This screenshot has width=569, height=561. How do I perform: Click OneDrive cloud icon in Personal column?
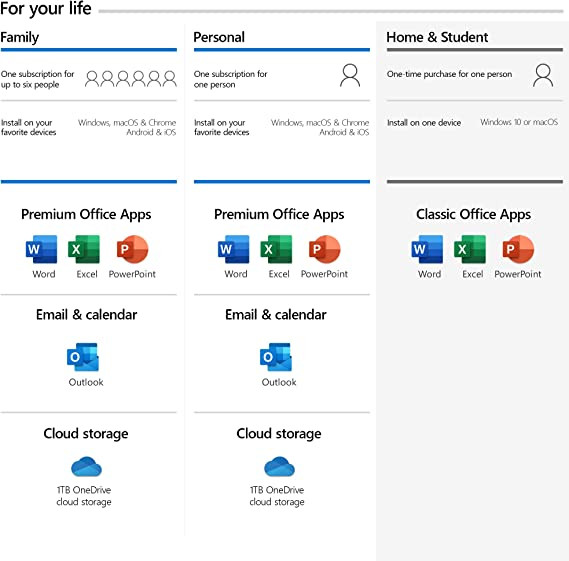point(279,467)
